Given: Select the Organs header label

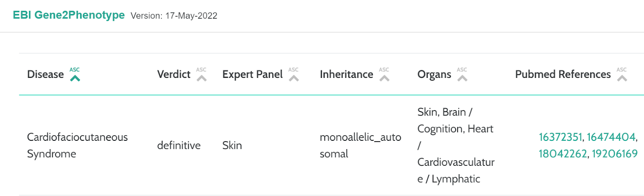Looking at the screenshot, I should tap(434, 75).
